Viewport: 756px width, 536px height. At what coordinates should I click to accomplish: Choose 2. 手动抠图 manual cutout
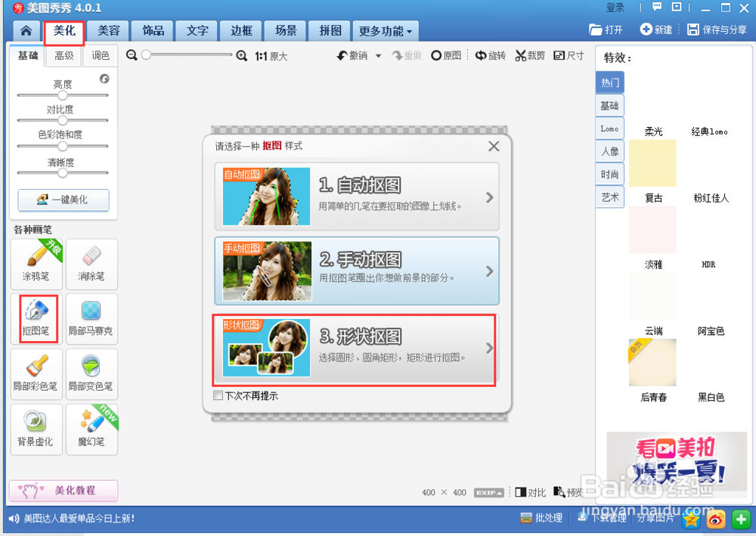click(x=357, y=271)
